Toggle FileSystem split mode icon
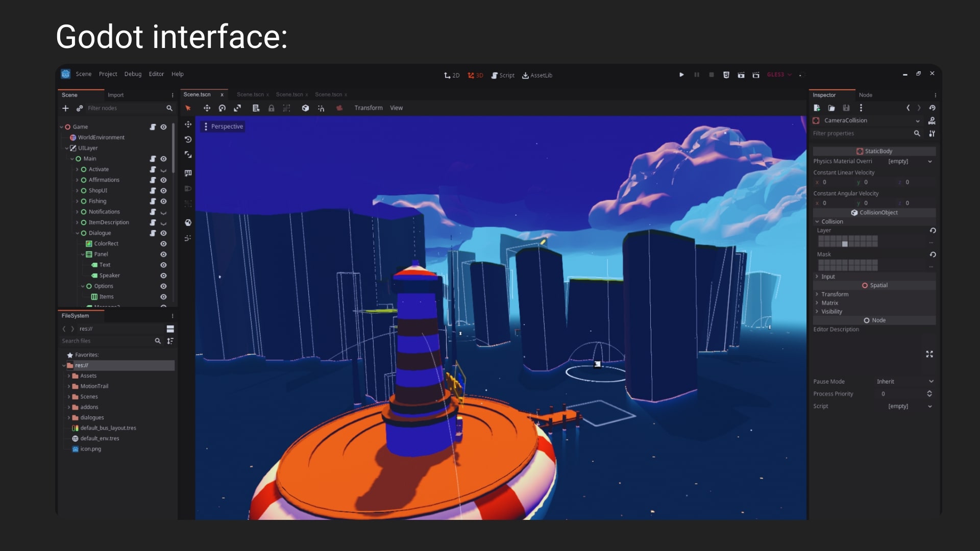Screen dimensions: 980x551 (x=170, y=329)
